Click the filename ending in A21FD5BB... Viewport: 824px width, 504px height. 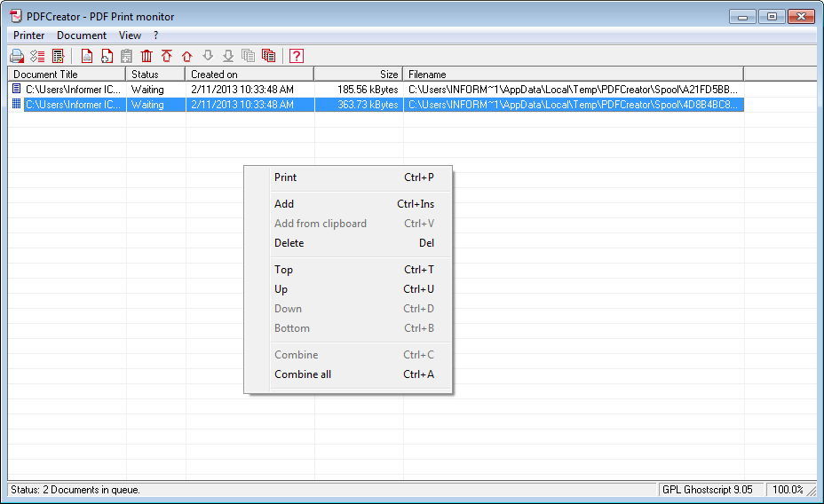(x=573, y=90)
